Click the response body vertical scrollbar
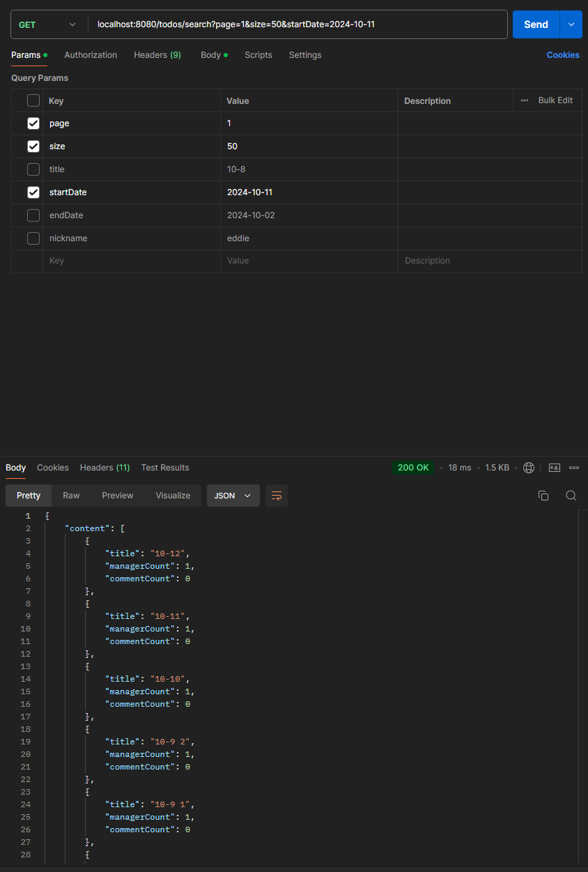The width and height of the screenshot is (588, 872). coord(582,687)
